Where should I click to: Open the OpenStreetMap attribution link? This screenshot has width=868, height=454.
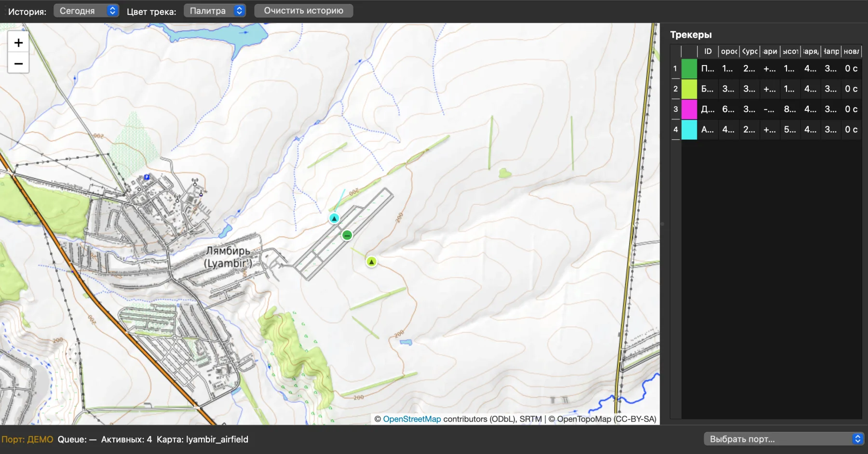[412, 419]
